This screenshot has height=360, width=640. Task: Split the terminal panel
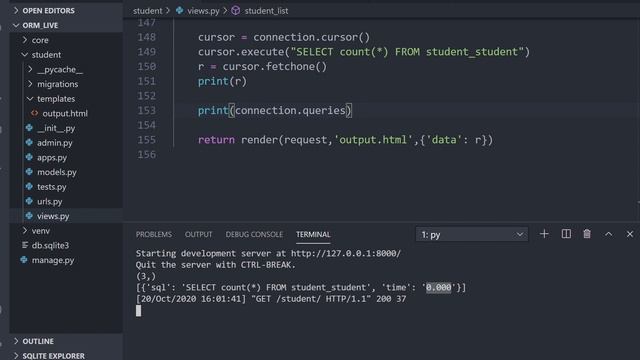tap(566, 234)
